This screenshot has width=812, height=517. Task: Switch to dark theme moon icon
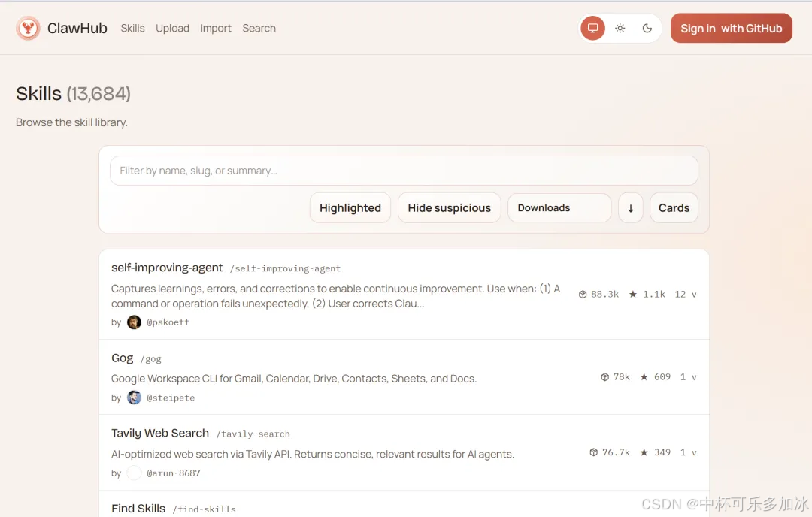coord(647,29)
